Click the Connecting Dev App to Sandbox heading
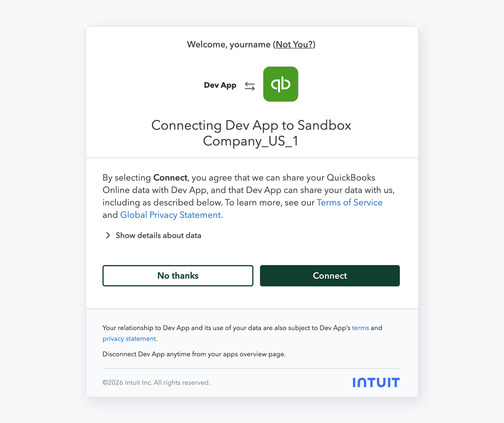This screenshot has width=504, height=423. tap(251, 133)
